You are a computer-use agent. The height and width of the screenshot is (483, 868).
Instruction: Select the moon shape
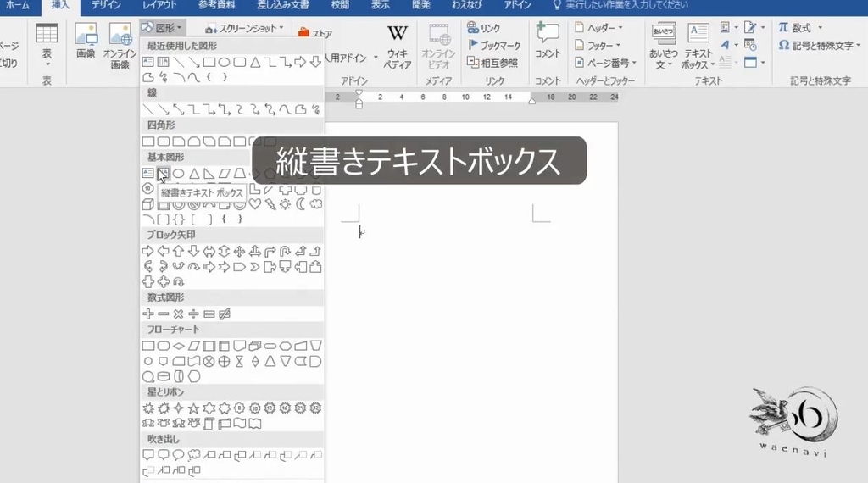point(300,204)
